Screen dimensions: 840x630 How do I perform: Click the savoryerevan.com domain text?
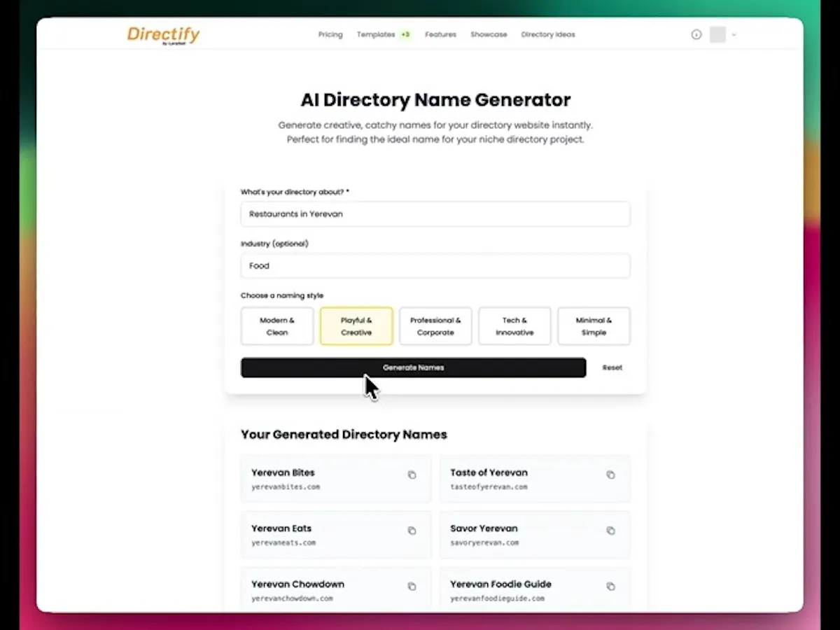(x=484, y=542)
